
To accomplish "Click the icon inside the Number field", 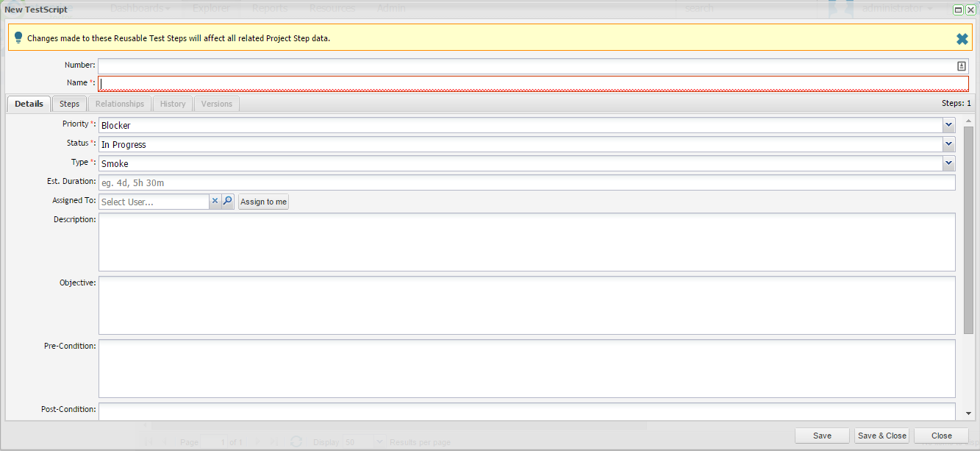I will tap(962, 66).
